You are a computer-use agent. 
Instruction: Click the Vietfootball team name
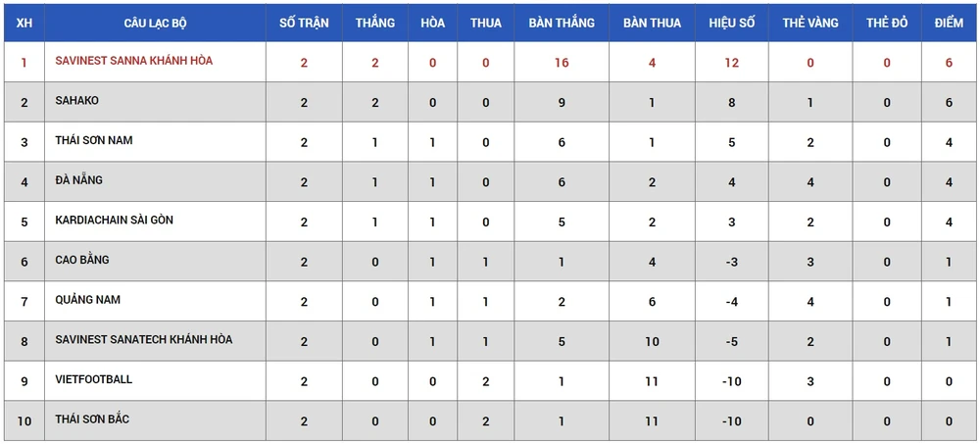94,379
